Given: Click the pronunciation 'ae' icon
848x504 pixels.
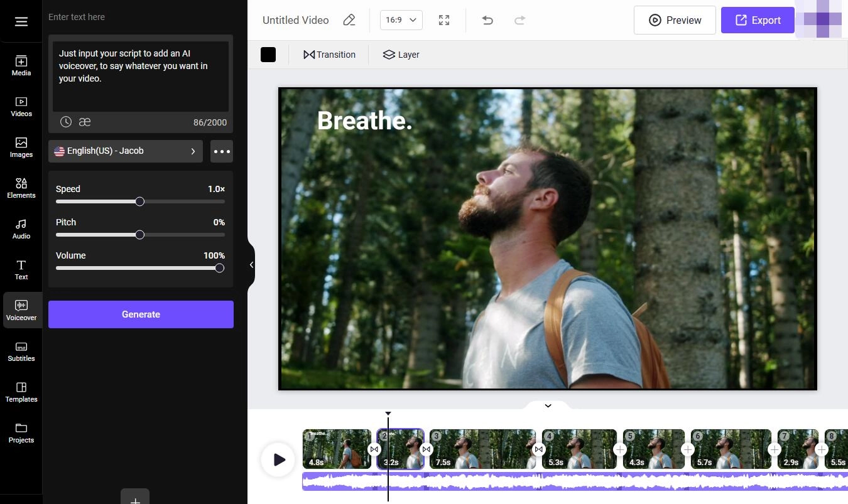Looking at the screenshot, I should (x=85, y=122).
